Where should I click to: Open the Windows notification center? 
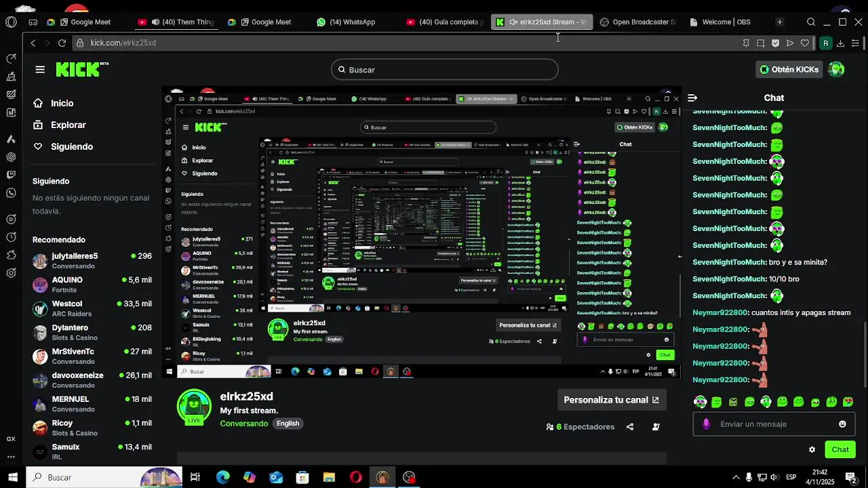click(x=850, y=477)
